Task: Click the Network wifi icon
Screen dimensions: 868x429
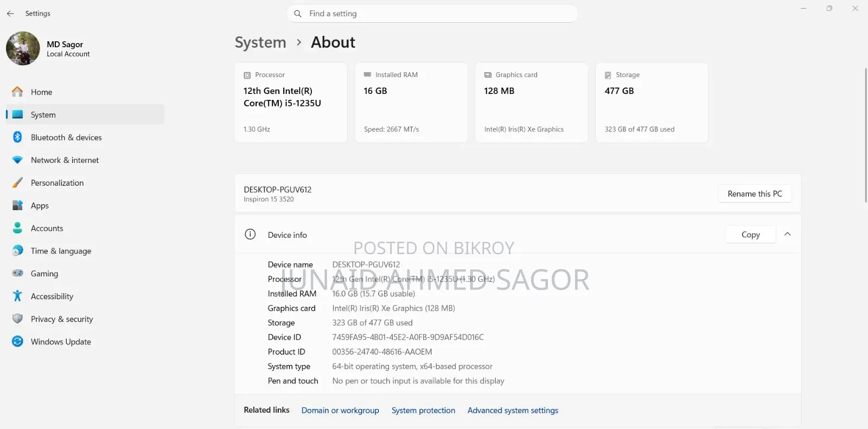Action: [17, 160]
